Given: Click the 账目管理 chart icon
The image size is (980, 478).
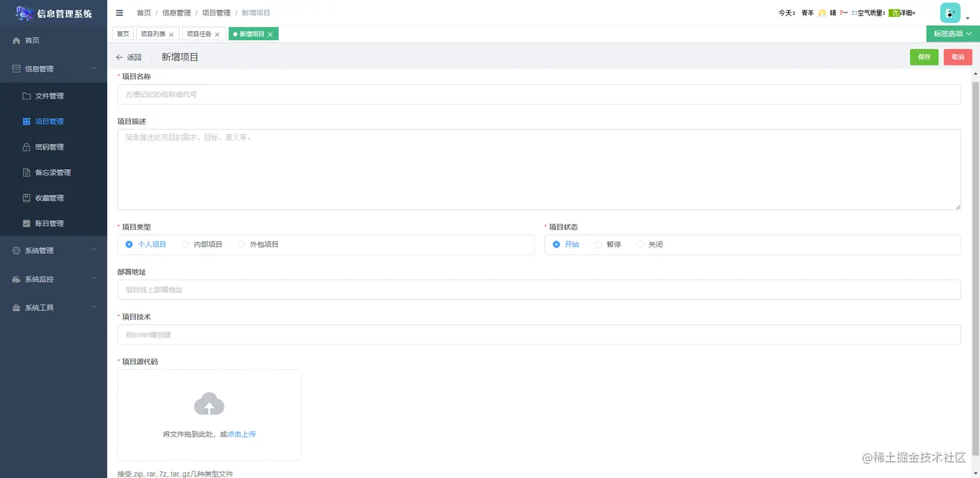Looking at the screenshot, I should pos(27,223).
